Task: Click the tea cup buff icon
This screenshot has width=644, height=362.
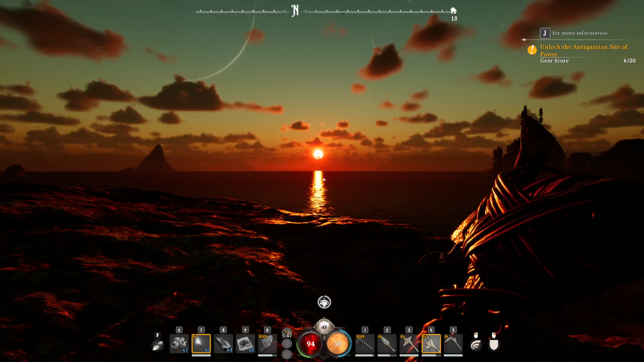Action: tap(324, 302)
